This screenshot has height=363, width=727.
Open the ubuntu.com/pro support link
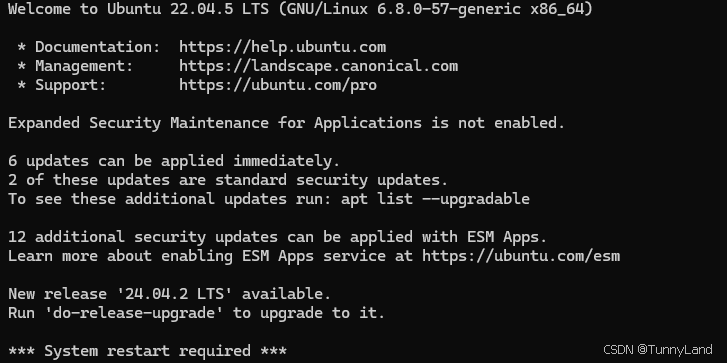(278, 85)
